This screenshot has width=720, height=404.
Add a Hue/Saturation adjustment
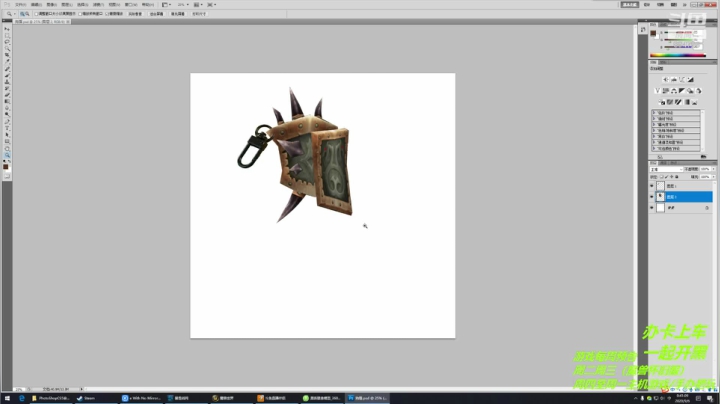pos(666,90)
